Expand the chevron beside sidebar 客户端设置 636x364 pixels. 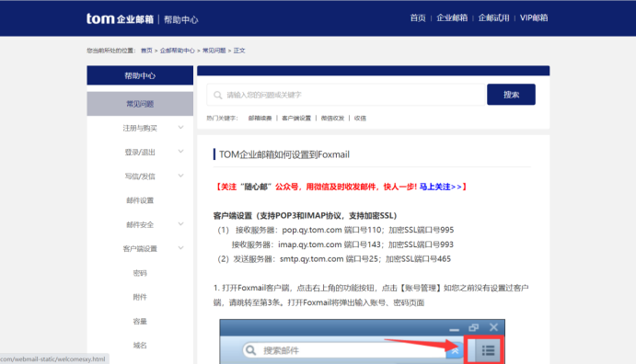[181, 248]
